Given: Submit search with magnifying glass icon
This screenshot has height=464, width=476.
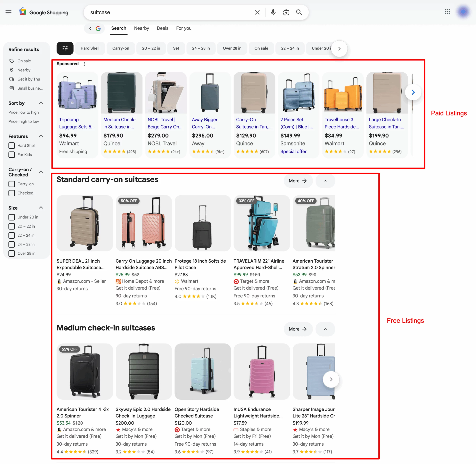Looking at the screenshot, I should pyautogui.click(x=299, y=12).
